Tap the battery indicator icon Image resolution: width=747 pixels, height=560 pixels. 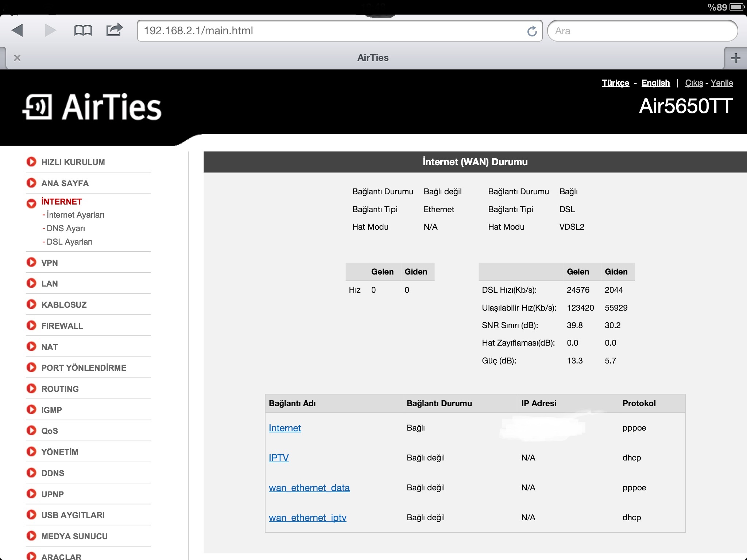point(737,7)
